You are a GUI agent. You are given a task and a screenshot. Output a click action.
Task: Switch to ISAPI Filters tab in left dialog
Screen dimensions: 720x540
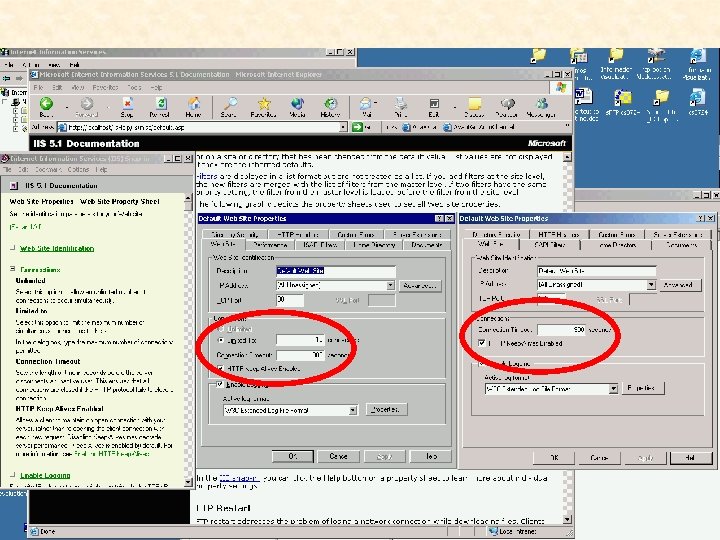pos(321,245)
